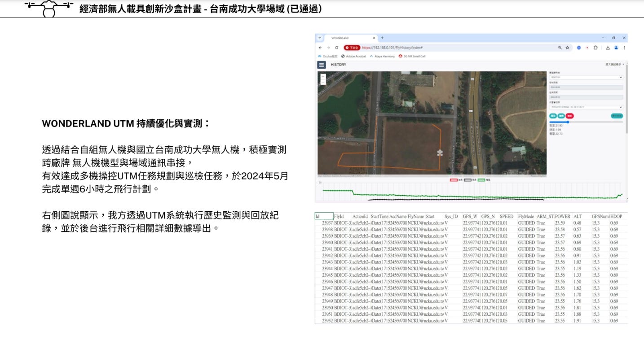644x340 pixels.
Task: Open the browser search magnifier icon
Action: [x=560, y=48]
